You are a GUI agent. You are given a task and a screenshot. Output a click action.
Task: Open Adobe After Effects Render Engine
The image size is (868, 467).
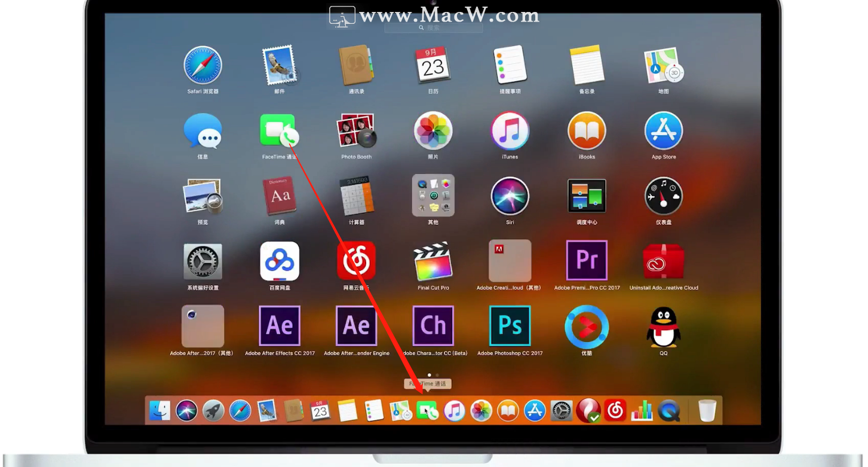tap(357, 326)
